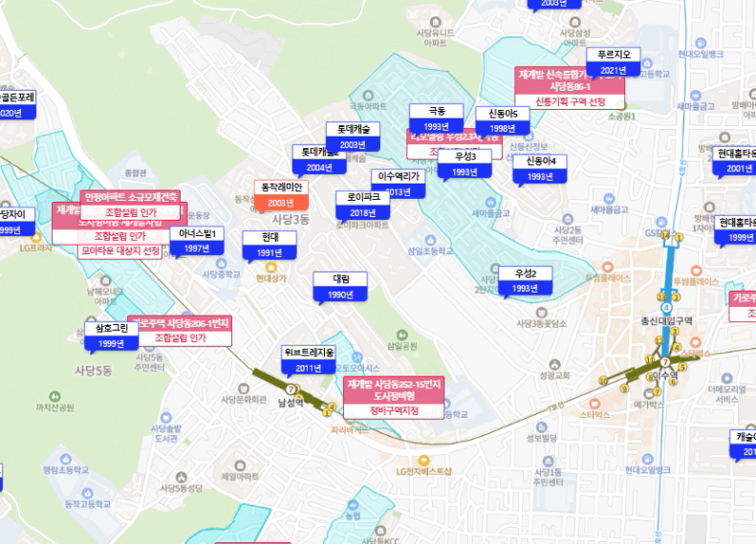Screen dimensions: 756x544
Task: Click the 대림 1990년 marker
Action: coord(340,287)
